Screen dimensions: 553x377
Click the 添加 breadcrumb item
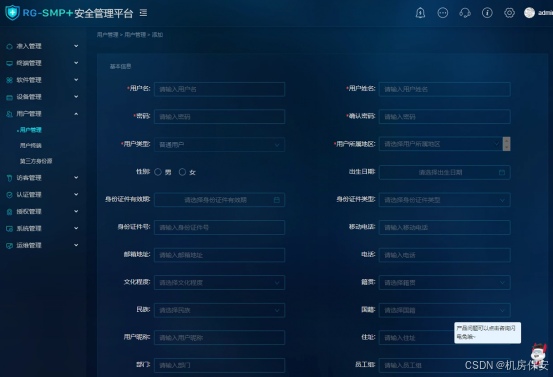pyautogui.click(x=157, y=35)
